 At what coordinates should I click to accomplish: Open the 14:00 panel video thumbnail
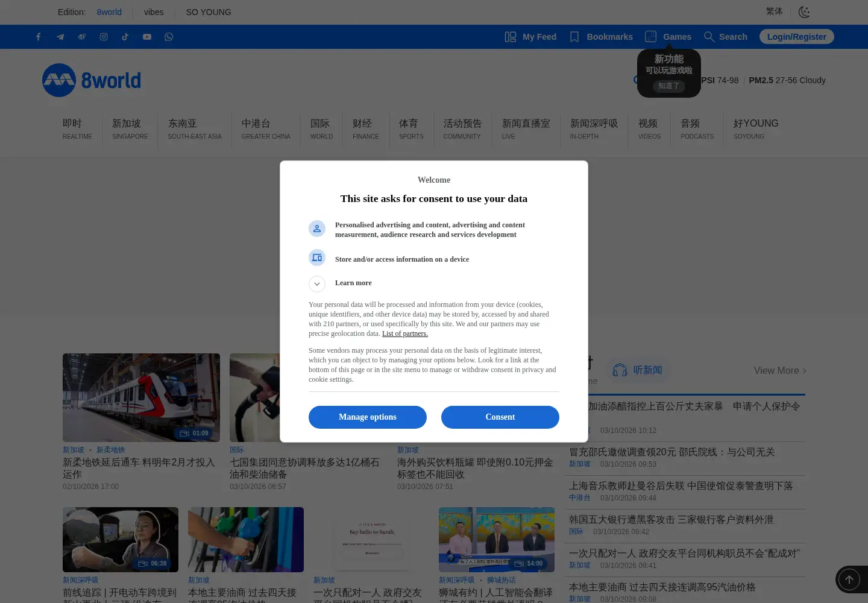497,540
